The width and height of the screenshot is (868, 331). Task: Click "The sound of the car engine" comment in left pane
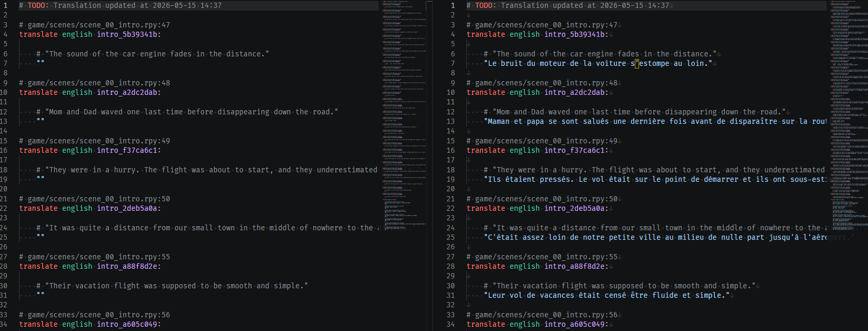pos(153,54)
